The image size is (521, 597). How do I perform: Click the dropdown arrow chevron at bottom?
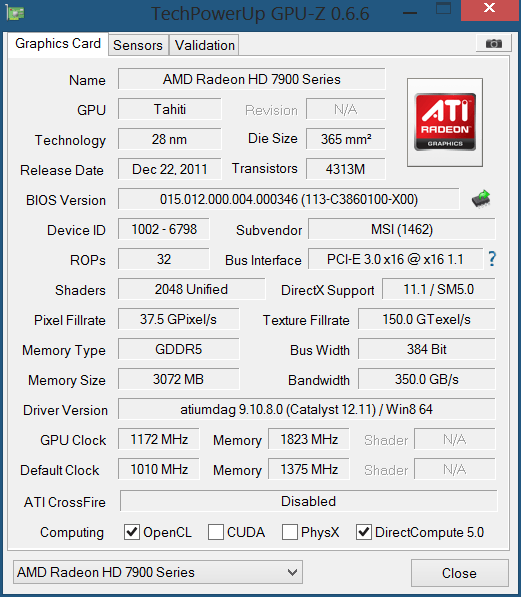[x=292, y=572]
